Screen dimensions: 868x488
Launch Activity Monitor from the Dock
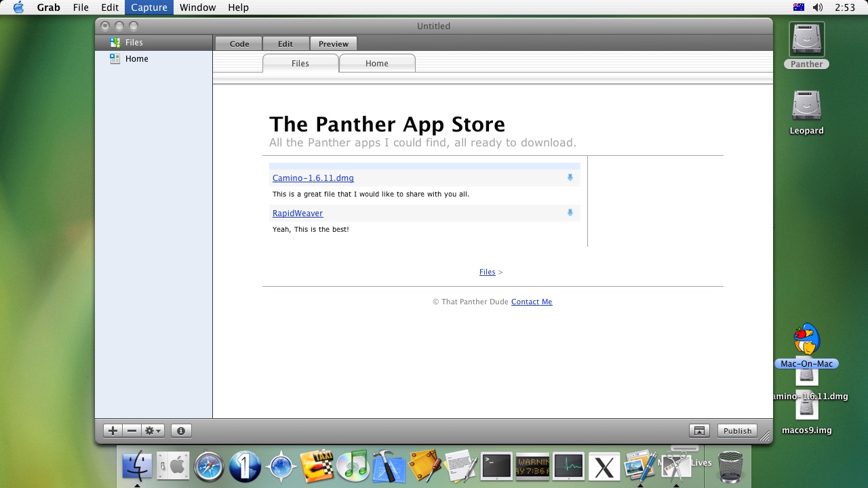568,466
